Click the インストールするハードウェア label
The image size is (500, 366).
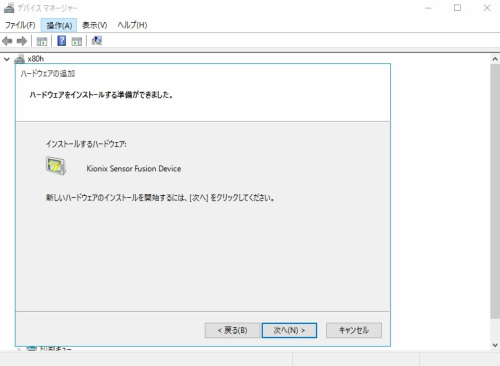[x=86, y=144]
